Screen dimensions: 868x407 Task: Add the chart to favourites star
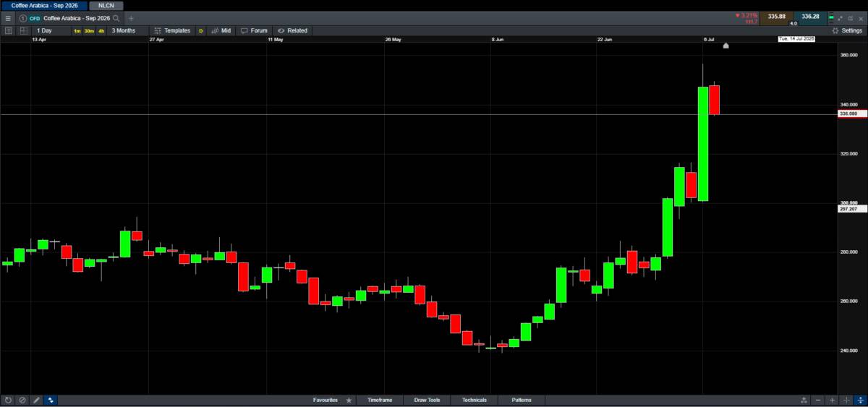coord(349,400)
